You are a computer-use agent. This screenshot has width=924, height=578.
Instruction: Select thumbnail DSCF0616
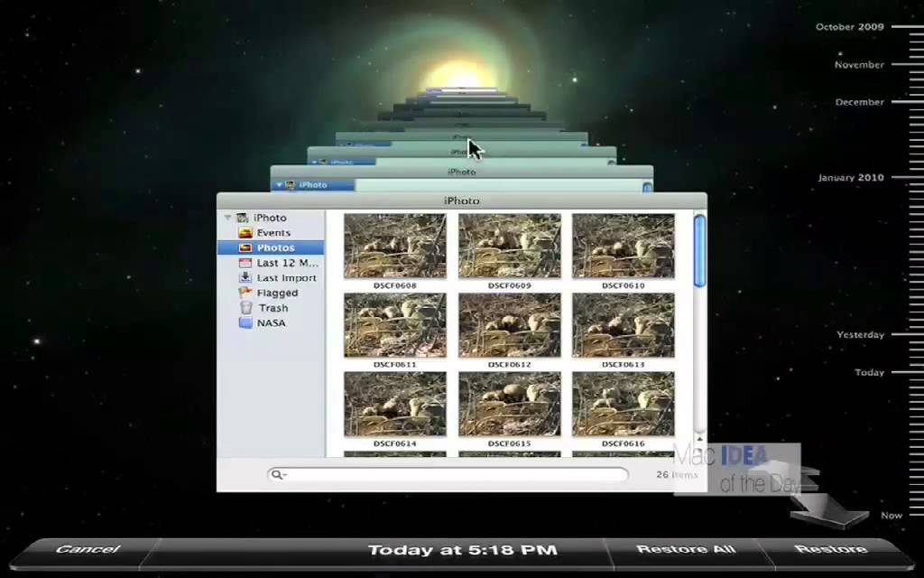click(623, 404)
